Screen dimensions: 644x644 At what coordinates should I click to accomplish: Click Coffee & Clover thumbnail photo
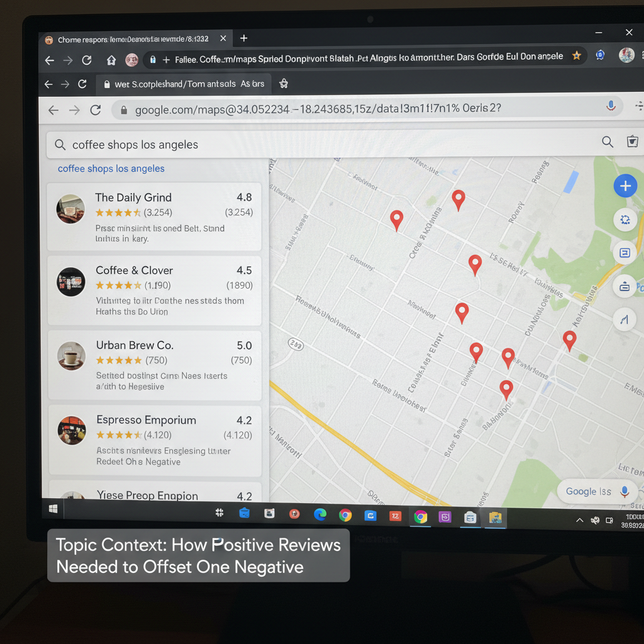click(x=71, y=282)
